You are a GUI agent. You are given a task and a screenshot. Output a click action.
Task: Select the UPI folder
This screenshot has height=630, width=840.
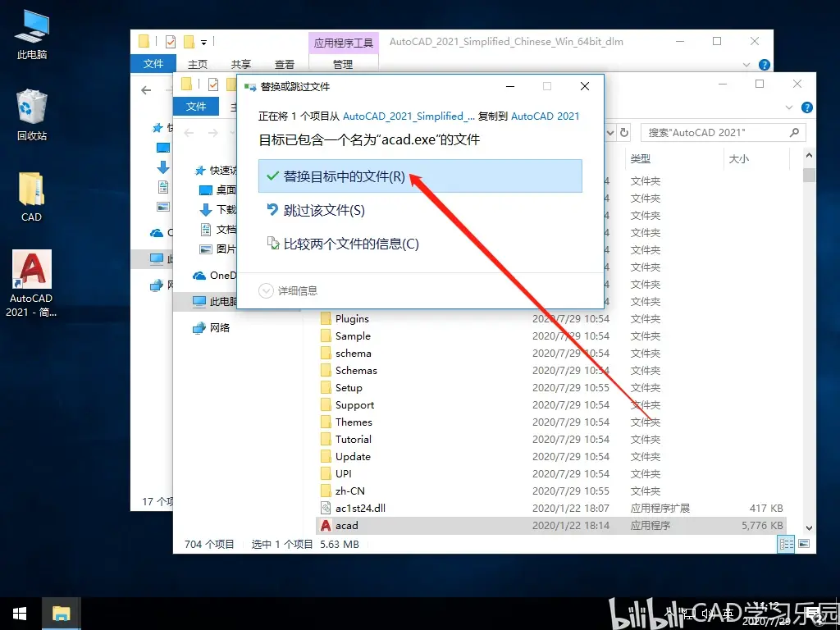[x=344, y=473]
